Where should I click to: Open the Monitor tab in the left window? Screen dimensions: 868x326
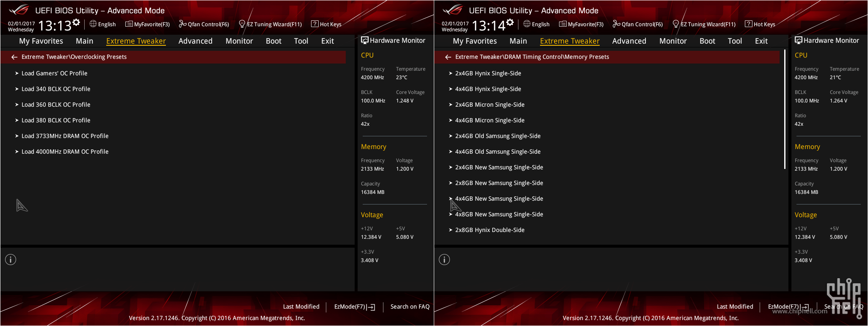click(x=239, y=41)
